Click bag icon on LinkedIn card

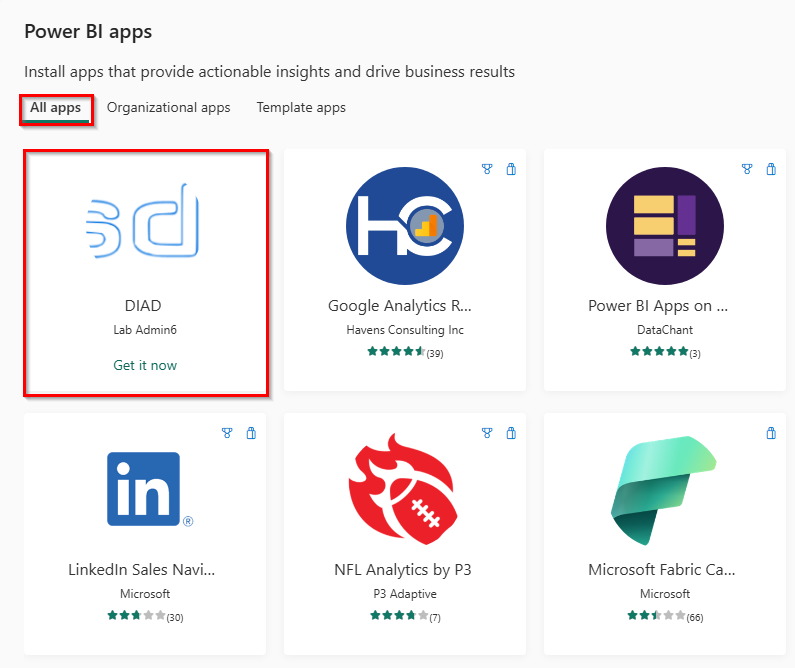click(x=251, y=433)
